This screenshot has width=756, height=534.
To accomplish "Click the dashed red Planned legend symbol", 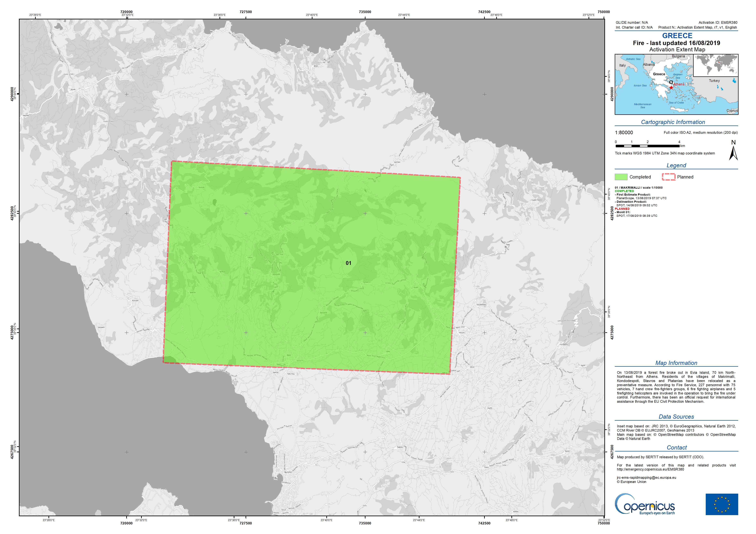I will [x=668, y=177].
